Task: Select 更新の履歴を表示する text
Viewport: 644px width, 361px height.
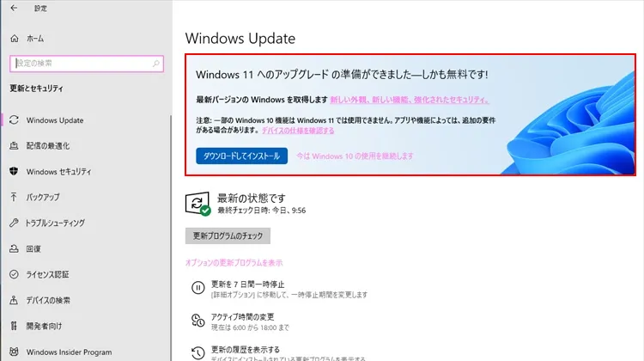Action: pos(246,350)
